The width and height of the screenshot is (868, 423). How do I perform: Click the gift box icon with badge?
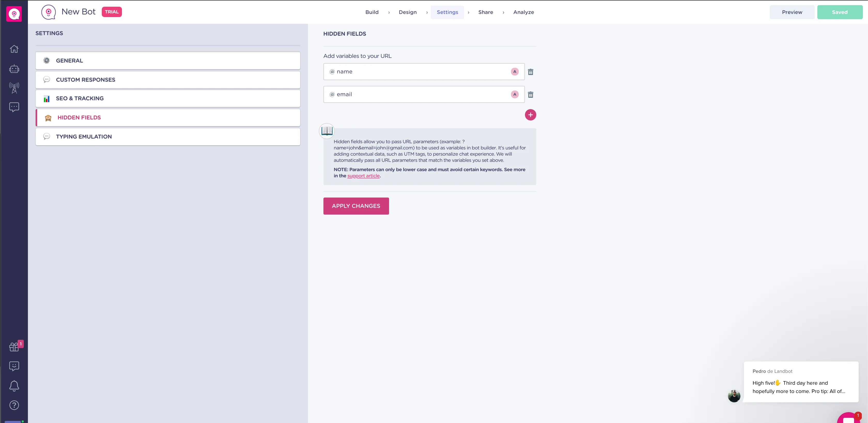(14, 347)
